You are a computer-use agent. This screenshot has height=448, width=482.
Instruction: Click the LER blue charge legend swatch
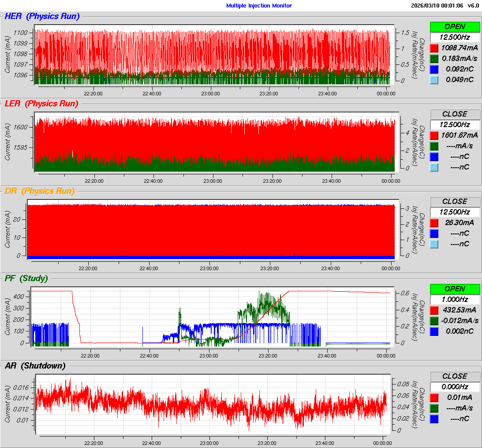434,156
